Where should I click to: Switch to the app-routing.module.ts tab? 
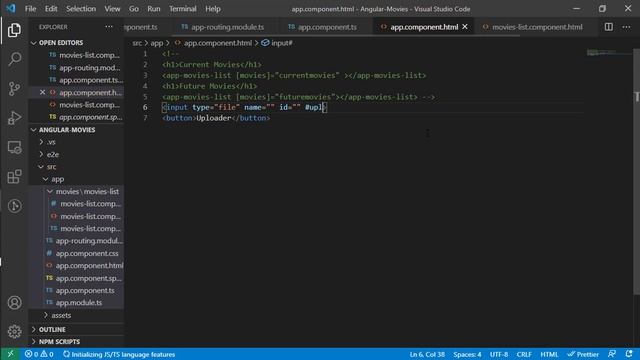(223, 27)
